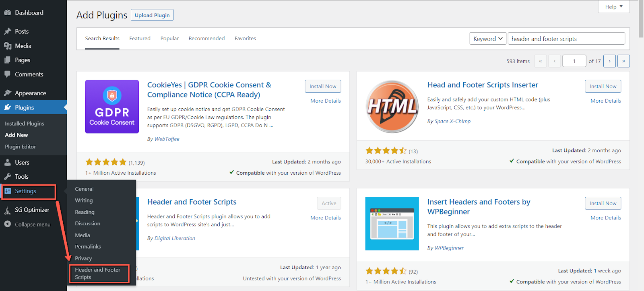Open Header and Footer Scripts title link
644x291 pixels.
click(192, 202)
